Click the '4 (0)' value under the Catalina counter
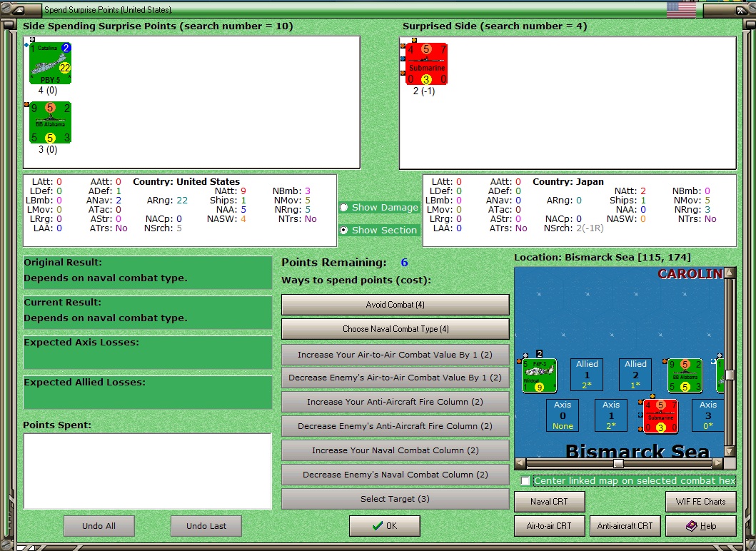 pyautogui.click(x=48, y=90)
